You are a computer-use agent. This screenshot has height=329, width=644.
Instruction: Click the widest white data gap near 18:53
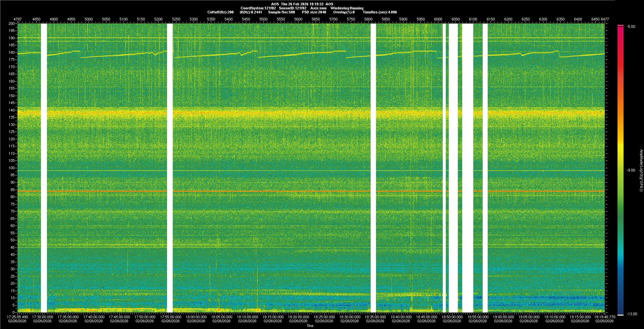(468, 168)
